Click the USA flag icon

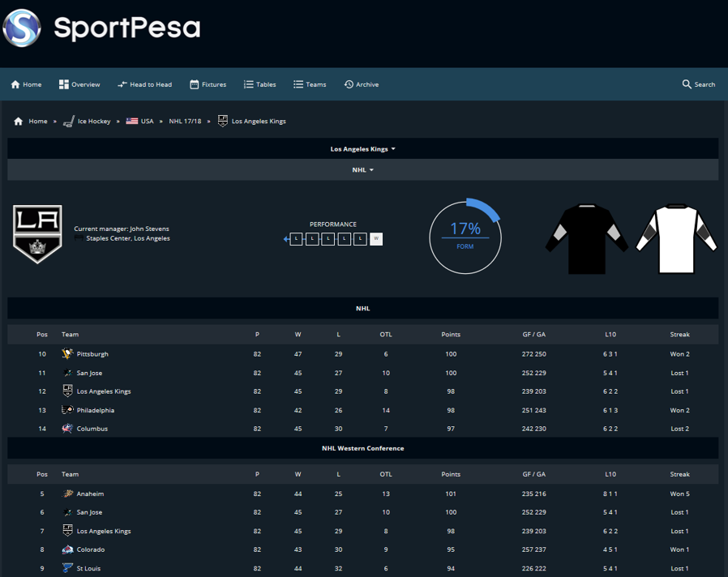tap(132, 122)
